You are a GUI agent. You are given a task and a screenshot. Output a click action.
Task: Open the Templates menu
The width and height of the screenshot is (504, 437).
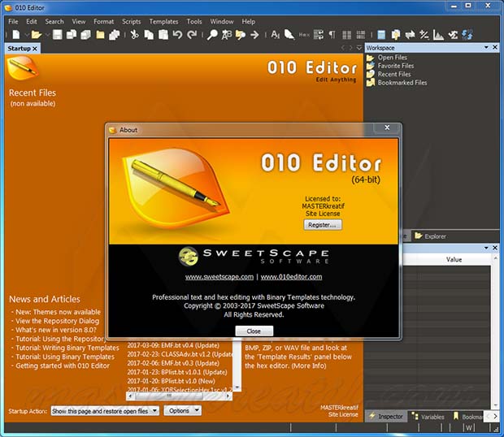[x=163, y=21]
